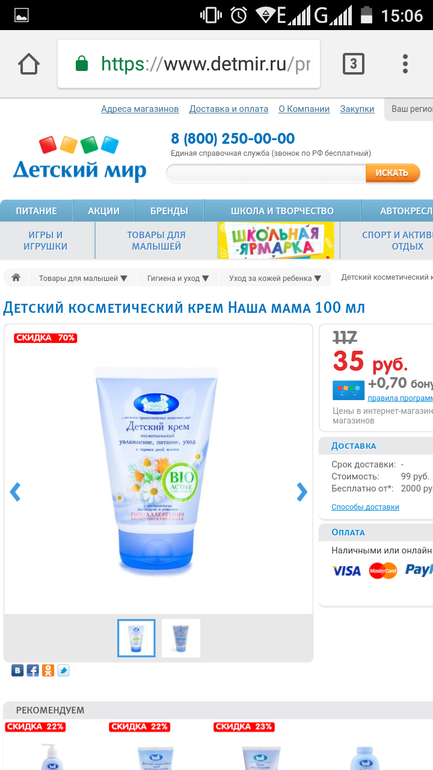This screenshot has width=433, height=770.
Task: Share via VKontakte icon
Action: pos(18,670)
